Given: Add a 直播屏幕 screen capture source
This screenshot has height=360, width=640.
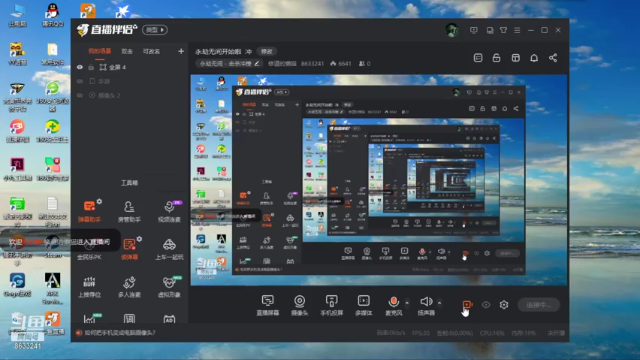Looking at the screenshot, I should tap(268, 305).
